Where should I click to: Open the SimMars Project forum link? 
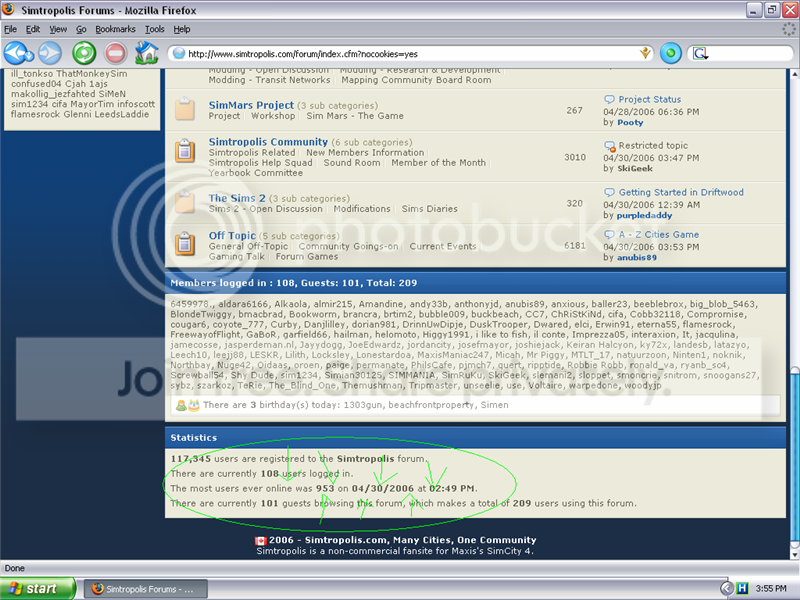[x=251, y=105]
